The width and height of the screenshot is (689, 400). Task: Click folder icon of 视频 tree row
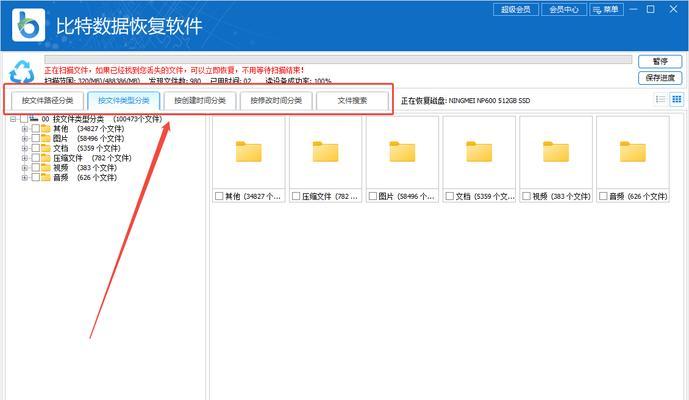[x=46, y=167]
